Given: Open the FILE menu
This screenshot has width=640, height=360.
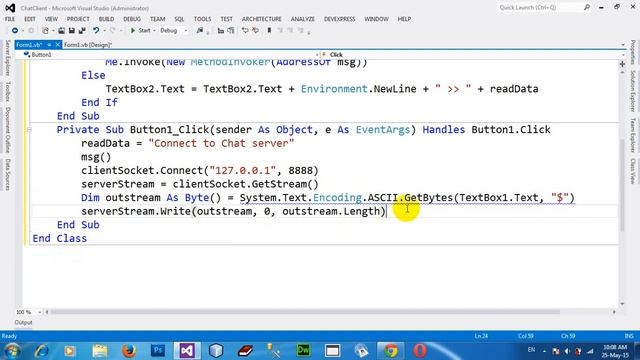Looking at the screenshot, I should click(x=10, y=19).
